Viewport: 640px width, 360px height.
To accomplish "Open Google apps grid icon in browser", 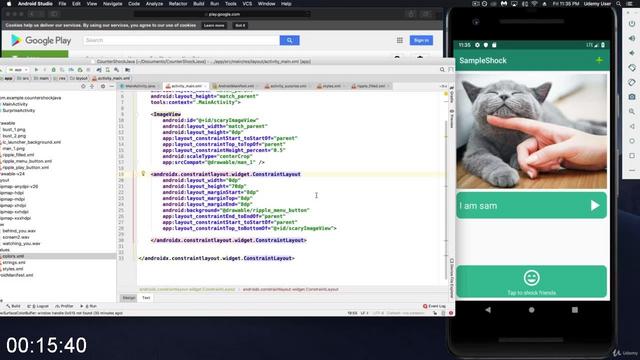I will click(x=400, y=40).
